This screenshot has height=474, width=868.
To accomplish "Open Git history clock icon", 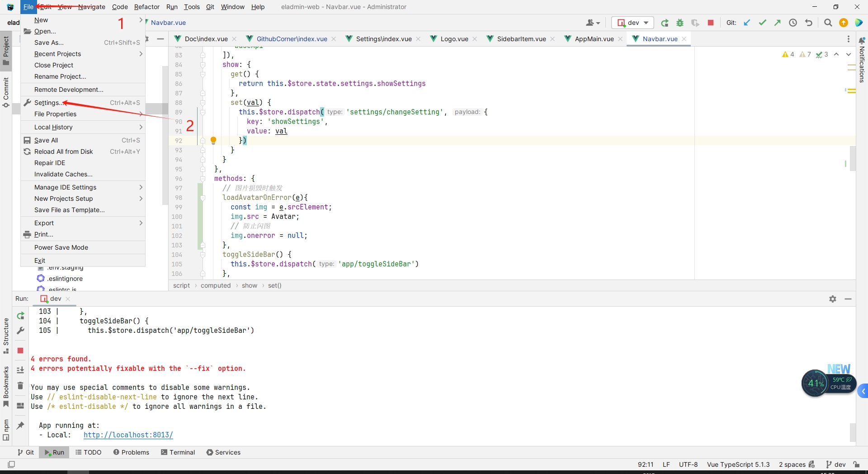I will [793, 23].
